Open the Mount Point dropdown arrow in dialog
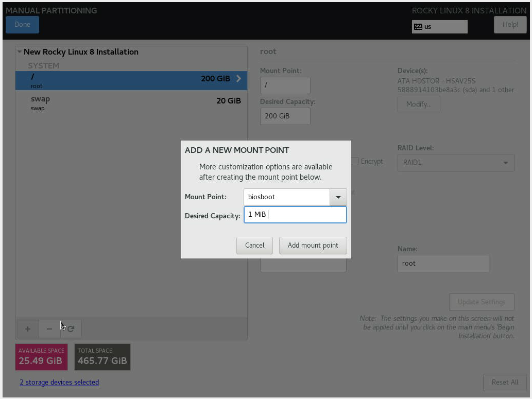 click(338, 197)
